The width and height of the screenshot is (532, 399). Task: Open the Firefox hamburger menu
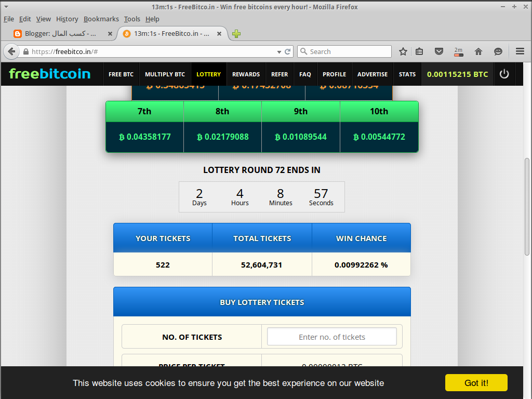pyautogui.click(x=520, y=51)
